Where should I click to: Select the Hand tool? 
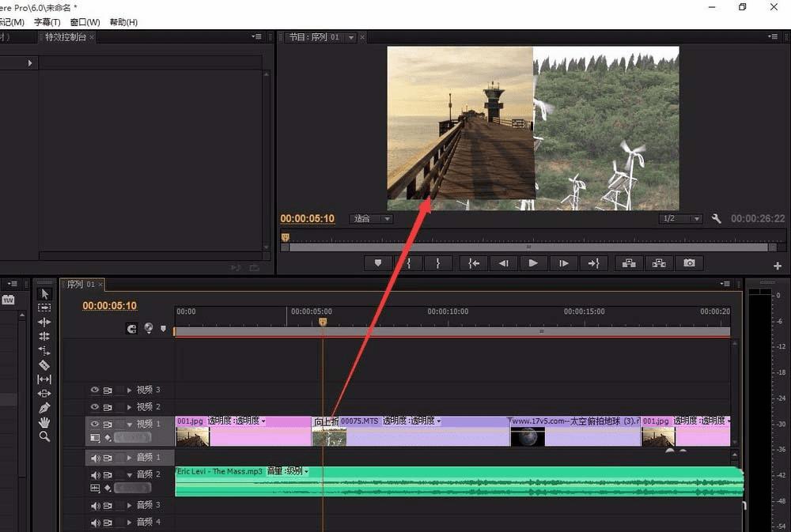pyautogui.click(x=44, y=422)
